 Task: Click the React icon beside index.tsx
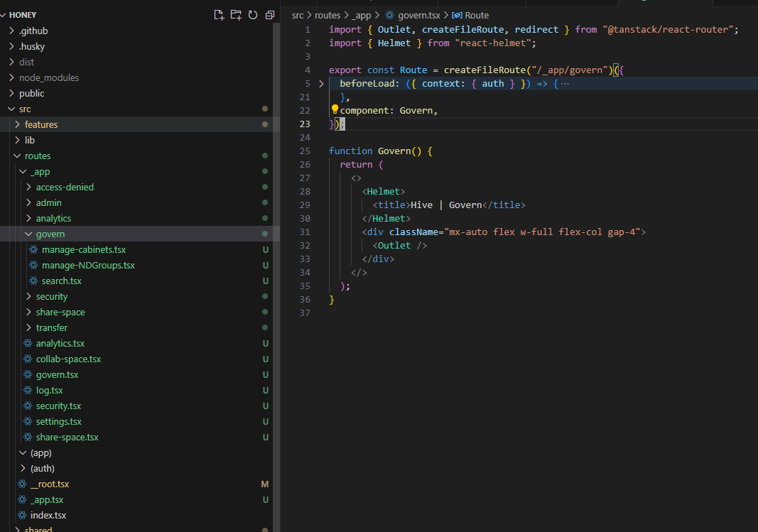coord(22,516)
